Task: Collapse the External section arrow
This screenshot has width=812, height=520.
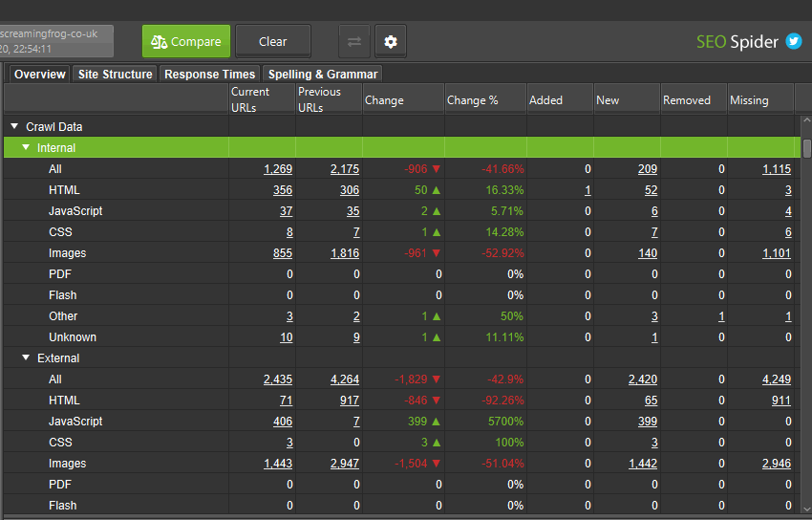Action: [26, 358]
